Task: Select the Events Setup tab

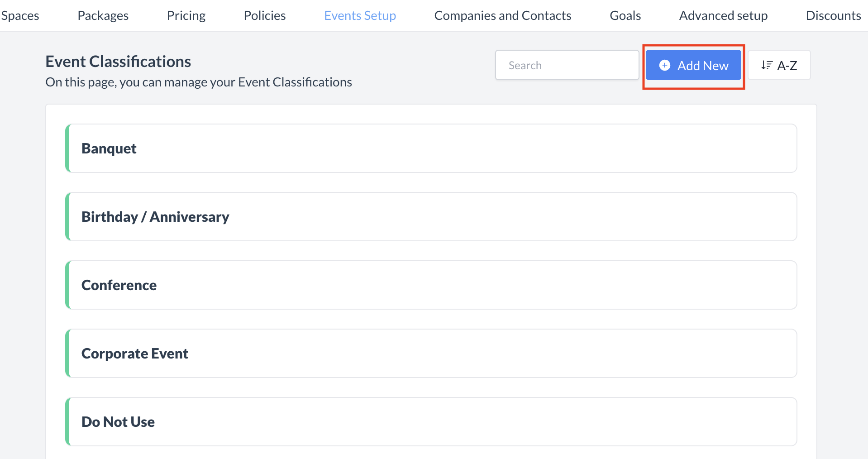Action: point(360,15)
